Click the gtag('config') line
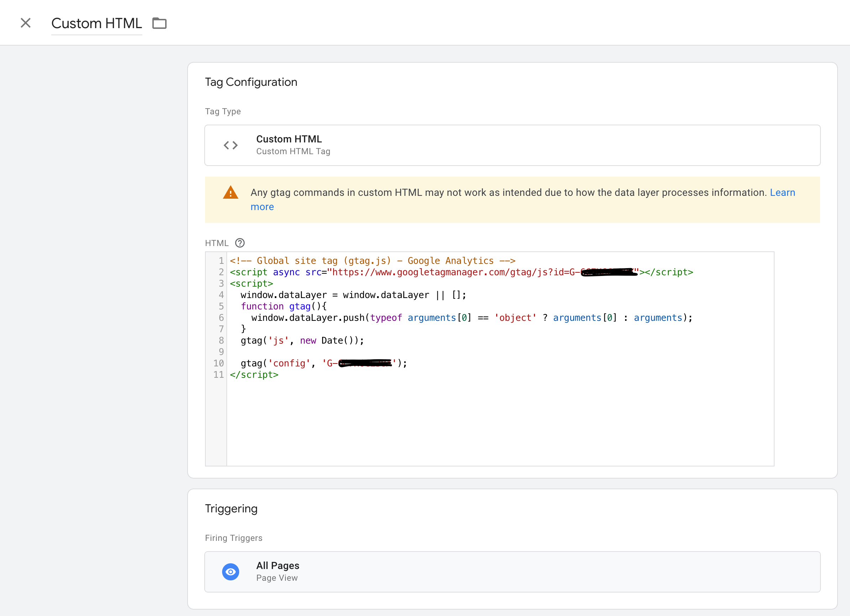This screenshot has width=850, height=616. click(x=324, y=363)
